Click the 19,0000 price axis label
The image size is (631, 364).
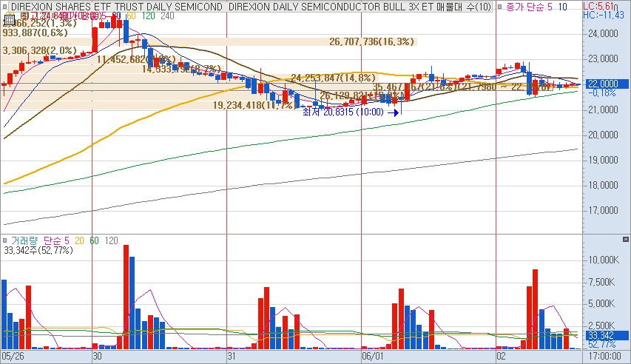point(603,160)
